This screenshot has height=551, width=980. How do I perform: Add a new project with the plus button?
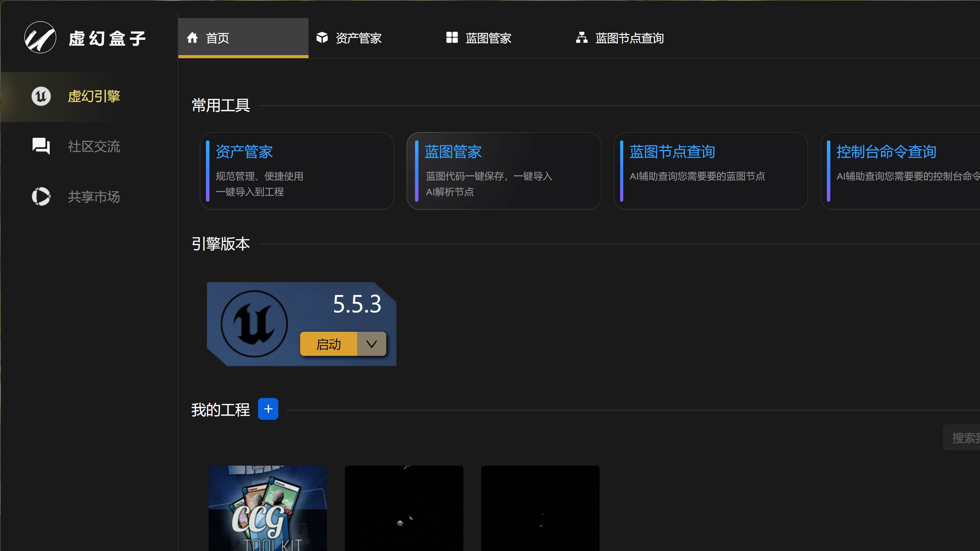coord(268,409)
